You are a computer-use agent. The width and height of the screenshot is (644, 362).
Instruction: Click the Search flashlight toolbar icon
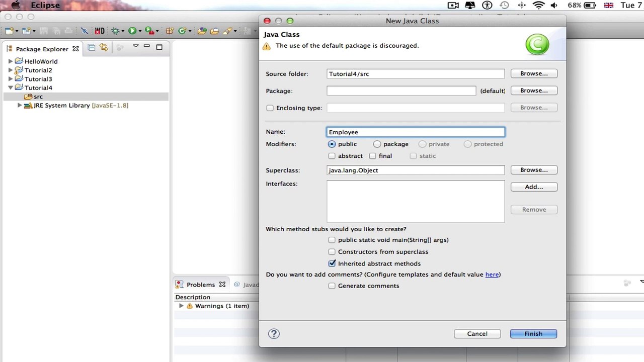pos(227,31)
